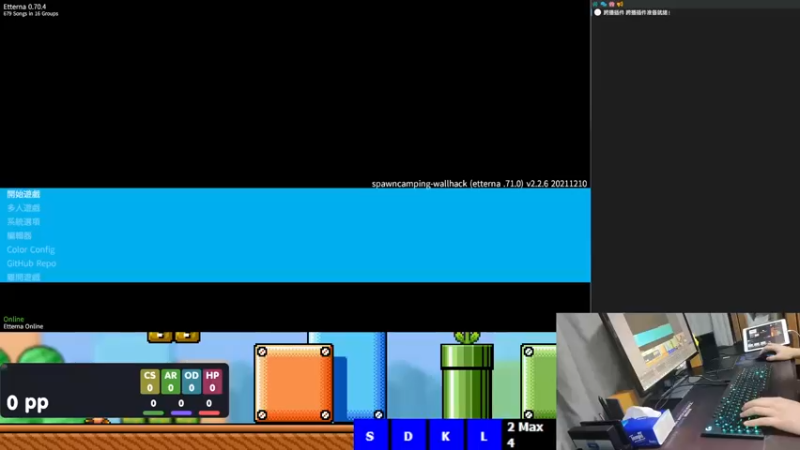
Task: Click the AR stat badge
Action: coord(170,382)
